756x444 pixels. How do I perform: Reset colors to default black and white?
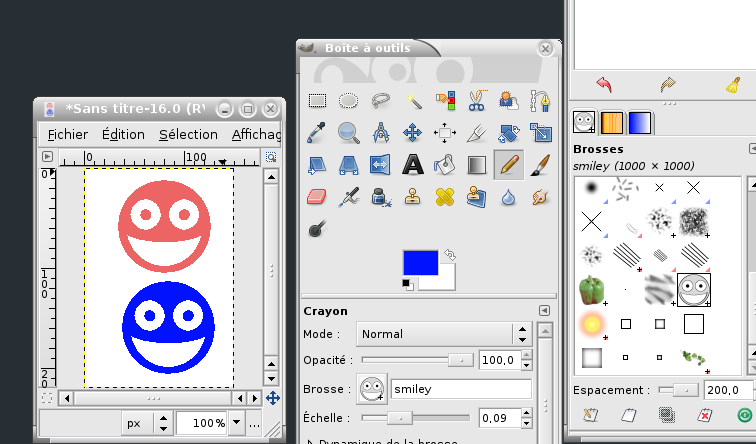[x=407, y=285]
